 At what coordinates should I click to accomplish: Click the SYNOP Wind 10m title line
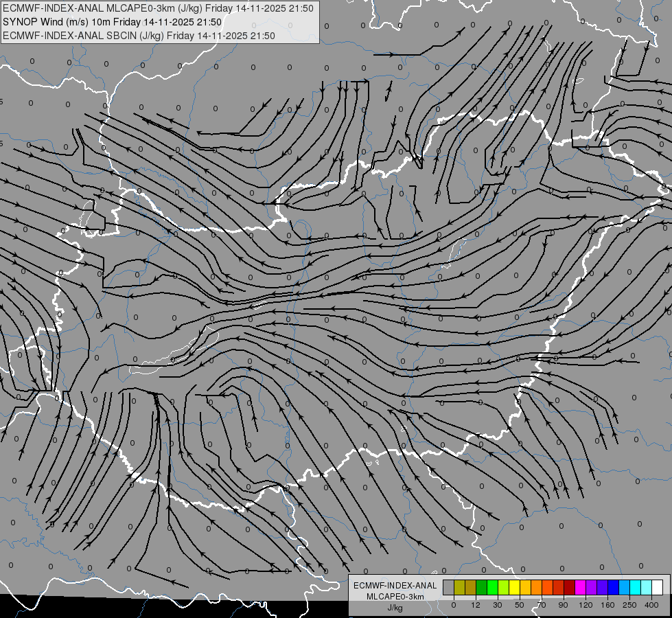pos(112,22)
